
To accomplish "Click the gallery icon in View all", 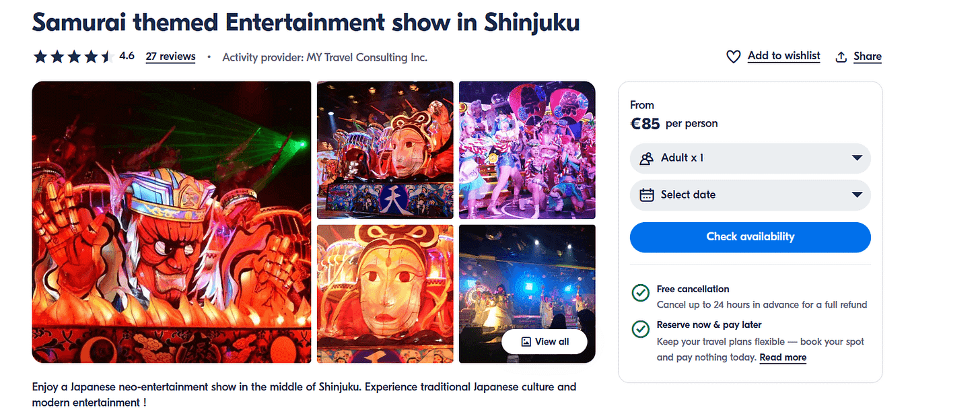I will point(526,342).
